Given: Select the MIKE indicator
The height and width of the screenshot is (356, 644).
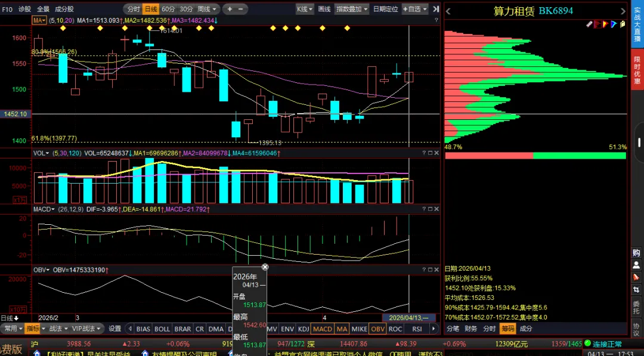Looking at the screenshot, I should (360, 329).
